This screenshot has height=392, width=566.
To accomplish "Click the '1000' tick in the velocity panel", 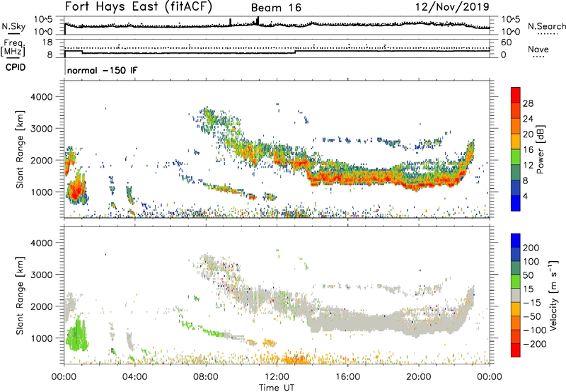I will pyautogui.click(x=41, y=338).
